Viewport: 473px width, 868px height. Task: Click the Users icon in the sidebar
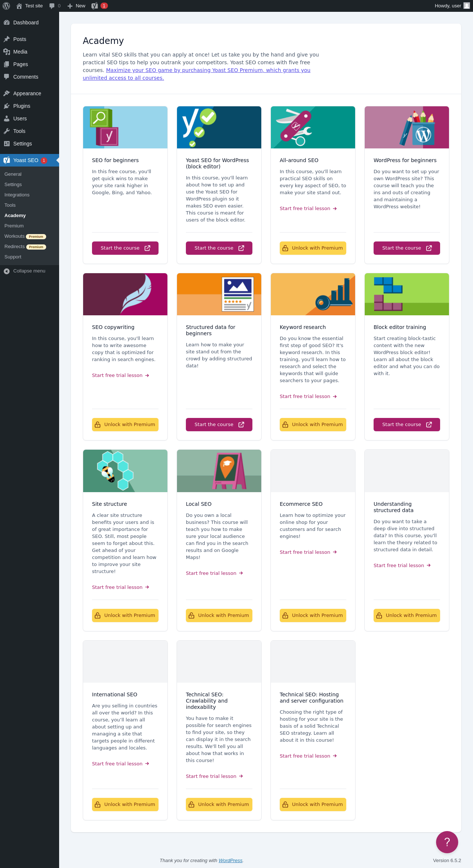7,119
